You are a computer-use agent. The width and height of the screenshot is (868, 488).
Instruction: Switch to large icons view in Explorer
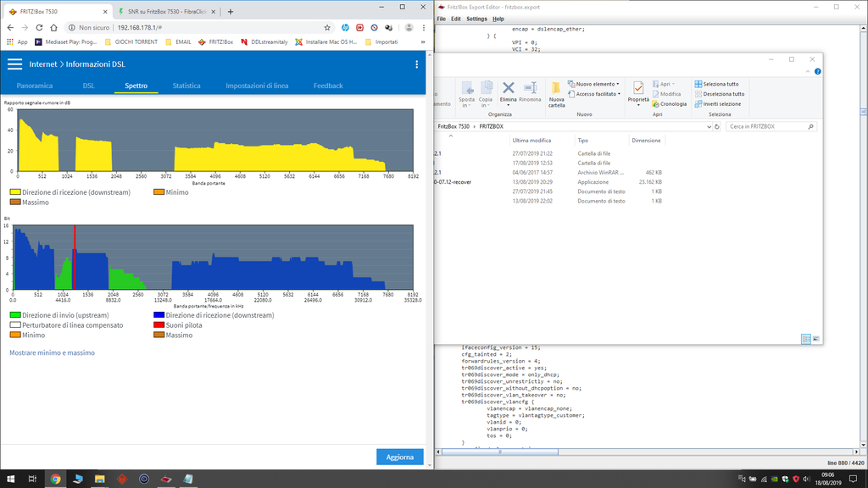pos(816,339)
